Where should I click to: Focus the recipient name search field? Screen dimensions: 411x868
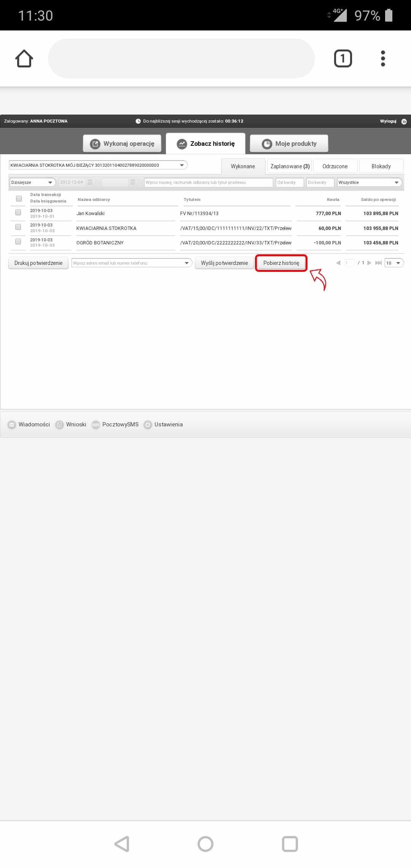tap(208, 182)
